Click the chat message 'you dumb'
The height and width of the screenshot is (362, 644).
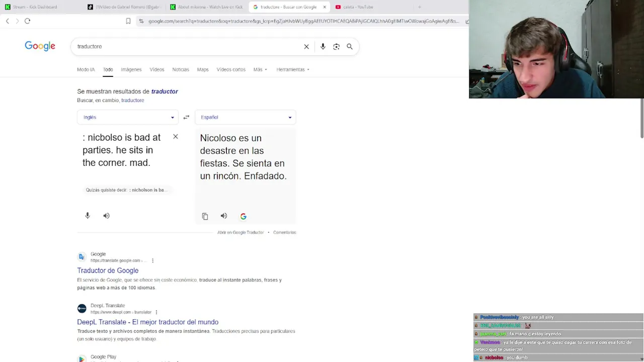coord(517,358)
